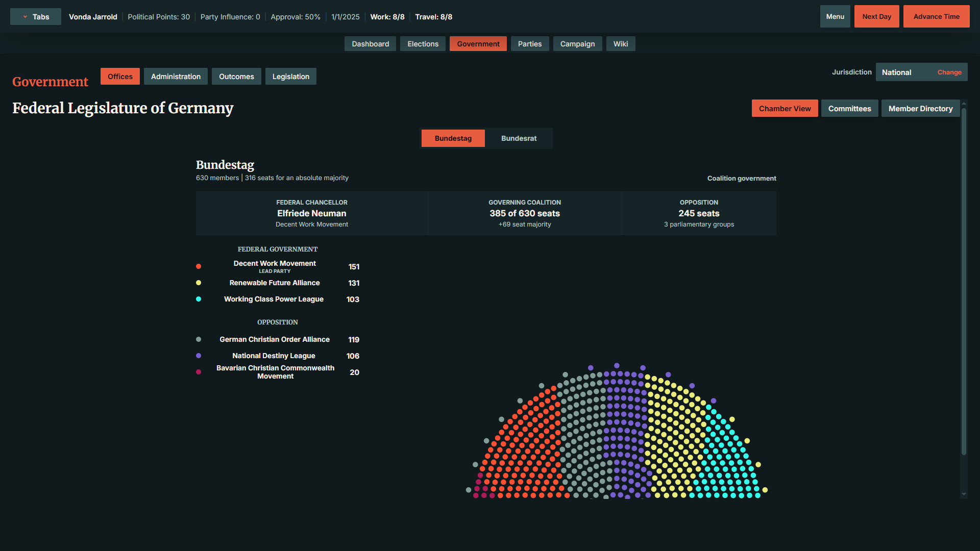Expand the Tabs dropdown

(x=36, y=17)
